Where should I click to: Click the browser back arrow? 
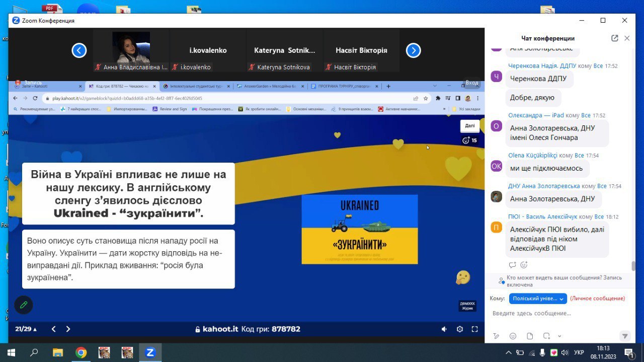[15, 98]
